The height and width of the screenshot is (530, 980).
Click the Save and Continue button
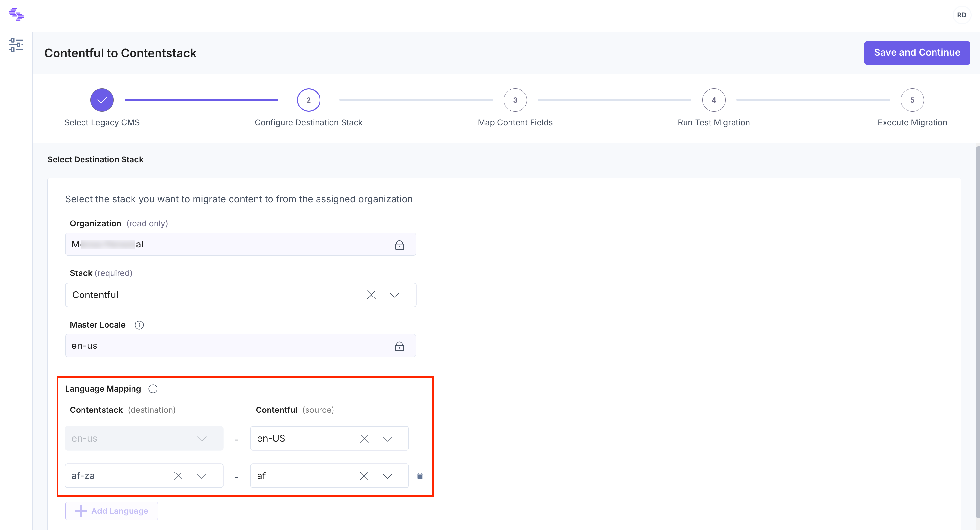[917, 53]
